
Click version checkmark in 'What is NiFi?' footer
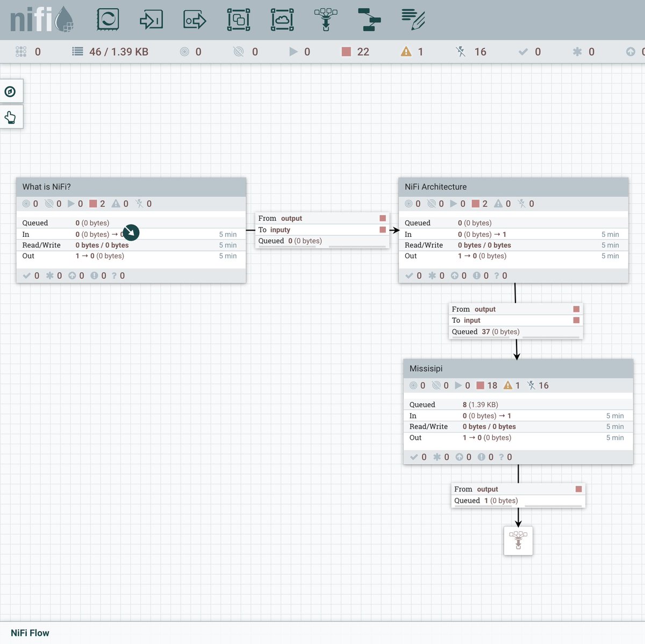point(26,276)
